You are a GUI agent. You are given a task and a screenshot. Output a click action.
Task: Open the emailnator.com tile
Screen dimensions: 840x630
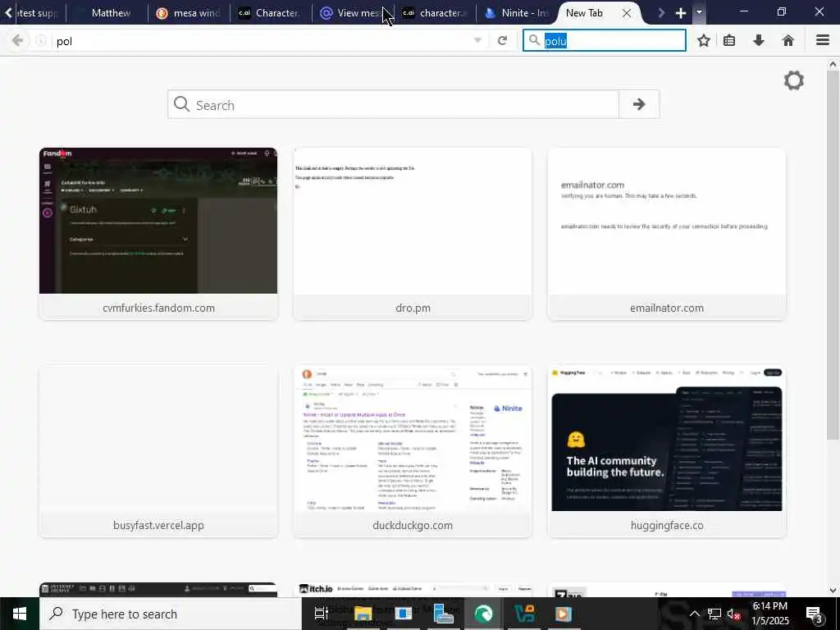[x=666, y=234]
